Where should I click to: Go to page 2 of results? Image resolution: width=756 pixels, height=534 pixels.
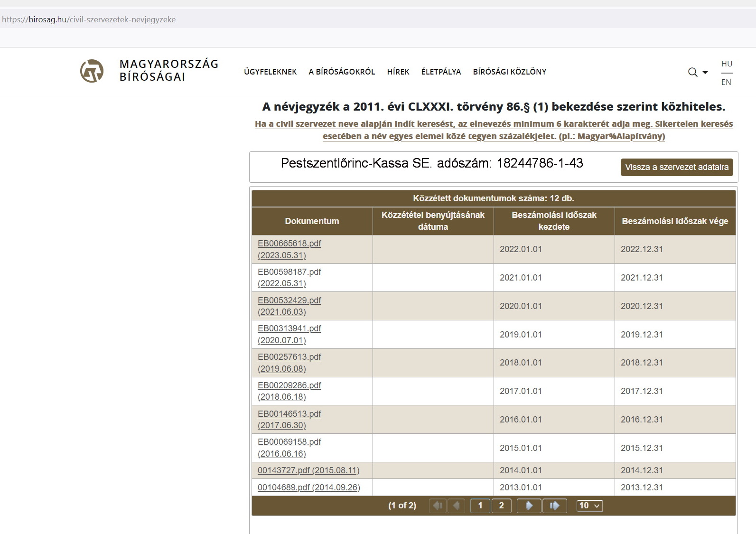coord(501,506)
